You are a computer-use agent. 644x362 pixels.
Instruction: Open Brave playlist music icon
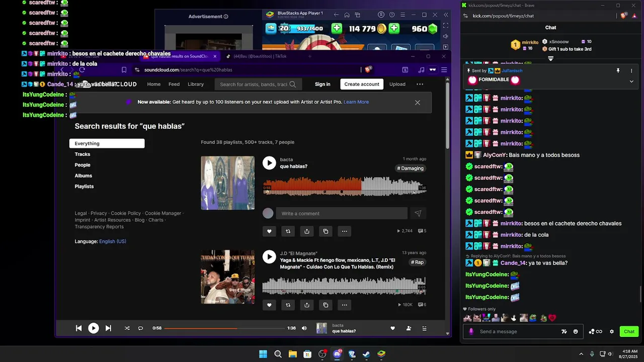(421, 70)
